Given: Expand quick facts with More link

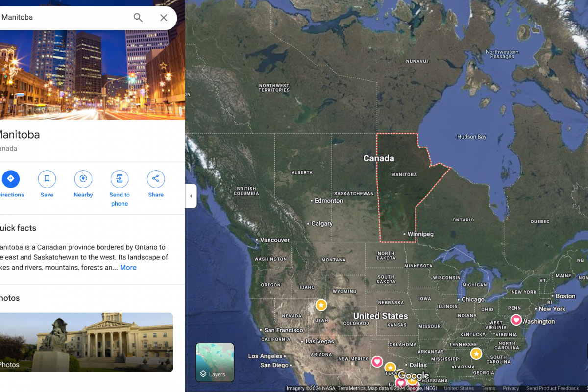Looking at the screenshot, I should click(x=128, y=268).
